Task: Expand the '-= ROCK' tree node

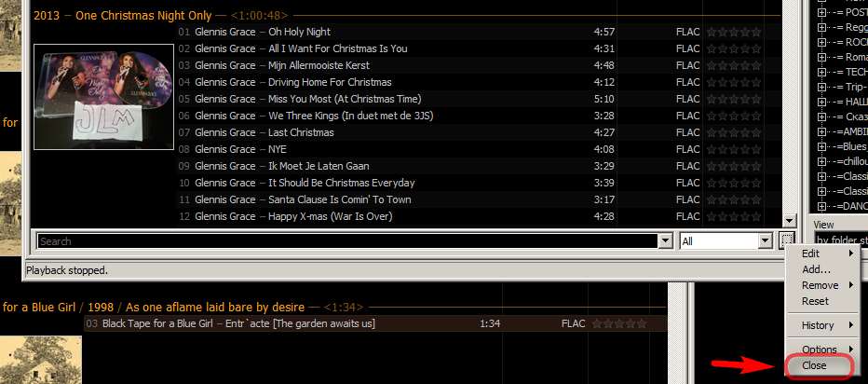Action: point(821,42)
